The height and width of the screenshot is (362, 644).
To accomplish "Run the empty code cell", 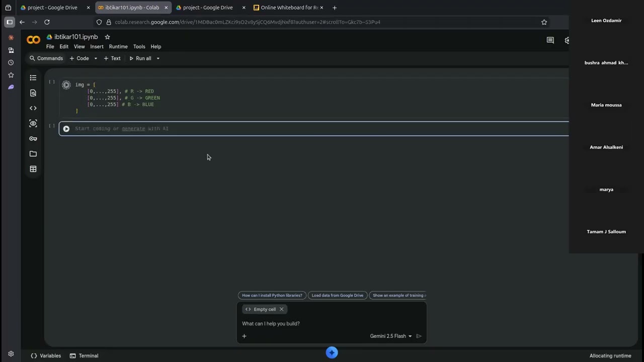I will tap(66, 129).
